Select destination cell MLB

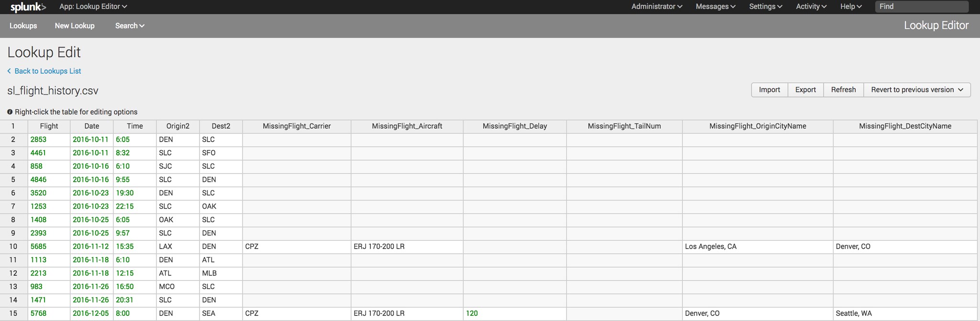point(221,274)
